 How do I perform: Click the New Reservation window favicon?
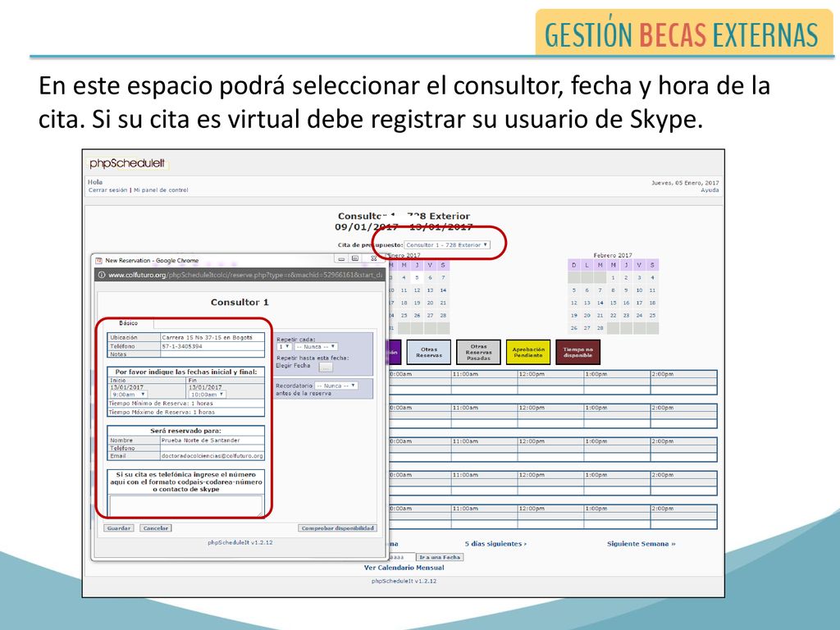coord(98,261)
